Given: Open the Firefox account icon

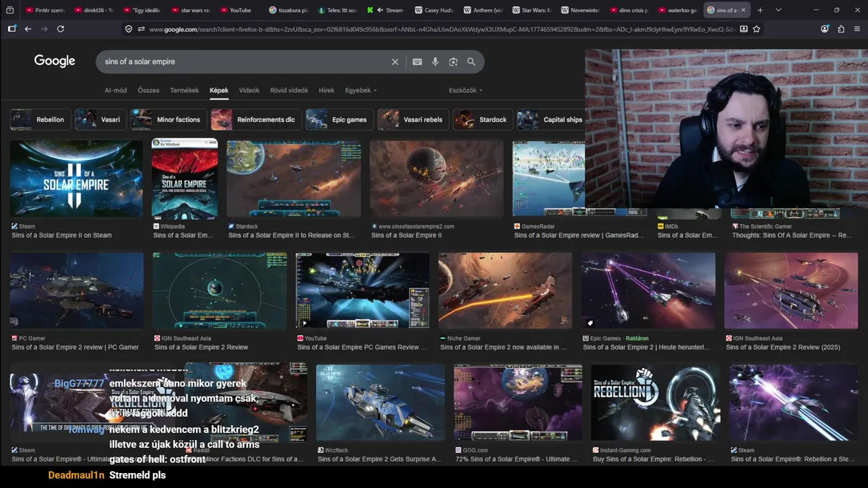Looking at the screenshot, I should [825, 29].
